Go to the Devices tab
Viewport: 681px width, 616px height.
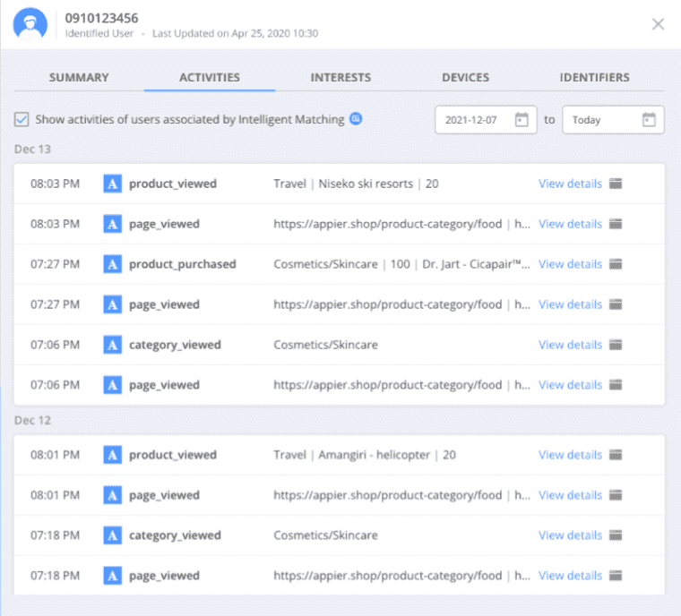466,77
